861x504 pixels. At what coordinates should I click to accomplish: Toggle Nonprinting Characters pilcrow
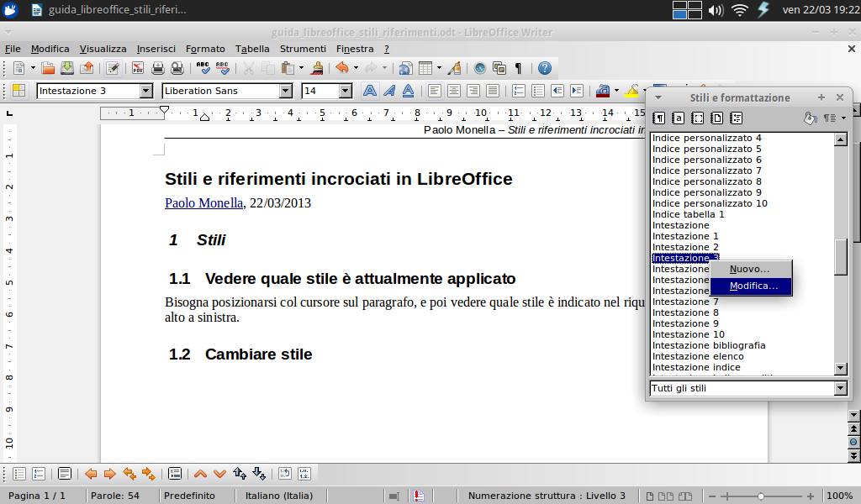click(x=518, y=68)
